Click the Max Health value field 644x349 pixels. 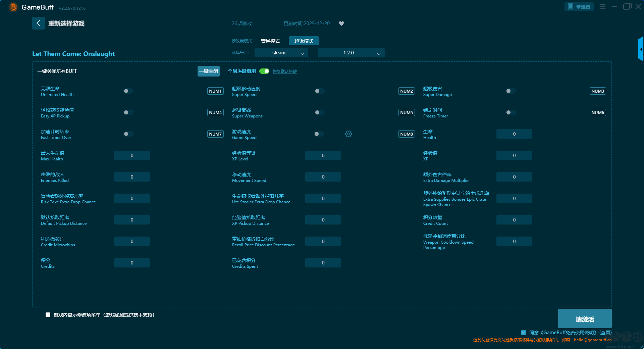click(x=132, y=155)
